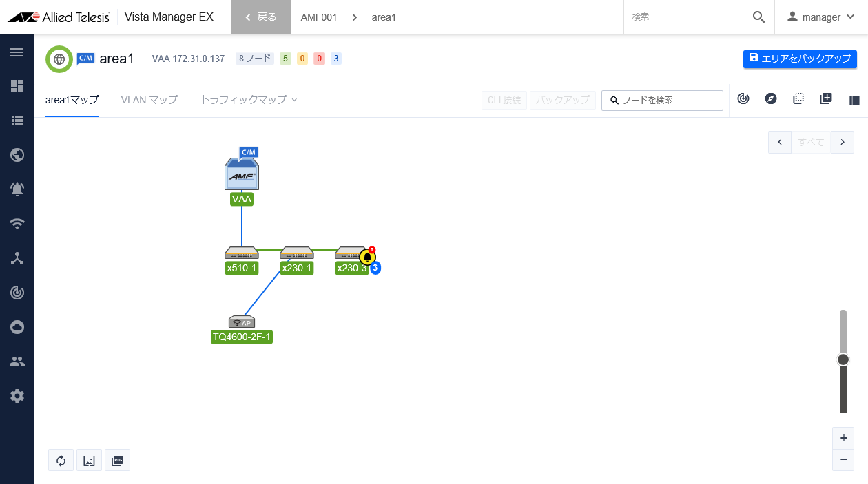868x484 pixels.
Task: Click the 8 ノード label
Action: (255, 59)
